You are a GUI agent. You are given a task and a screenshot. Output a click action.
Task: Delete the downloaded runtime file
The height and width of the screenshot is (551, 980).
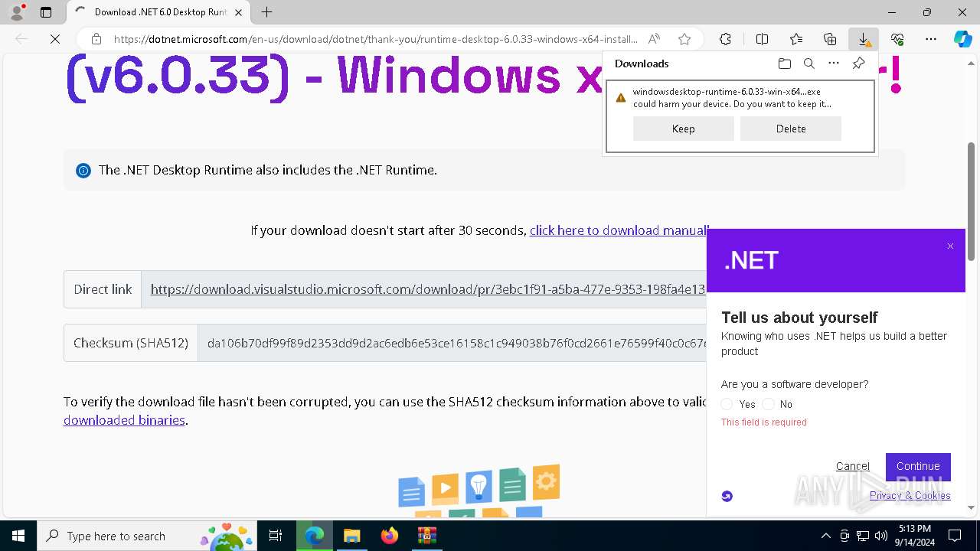791,129
